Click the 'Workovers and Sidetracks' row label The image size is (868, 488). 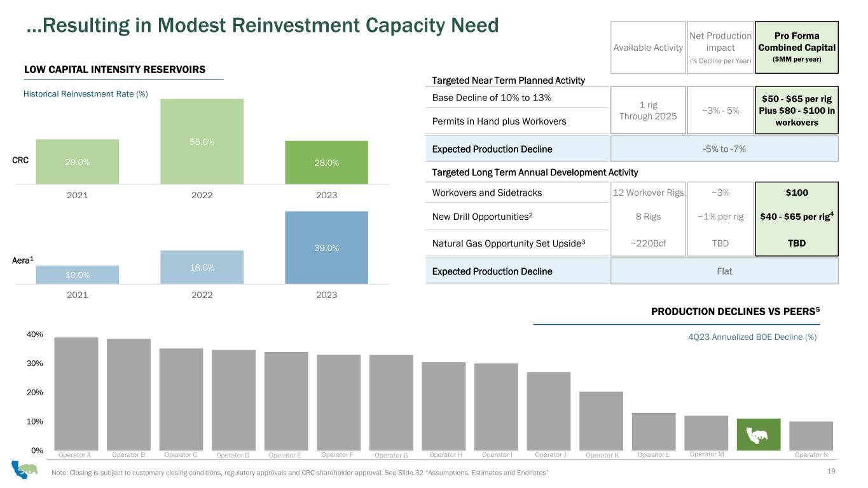487,193
